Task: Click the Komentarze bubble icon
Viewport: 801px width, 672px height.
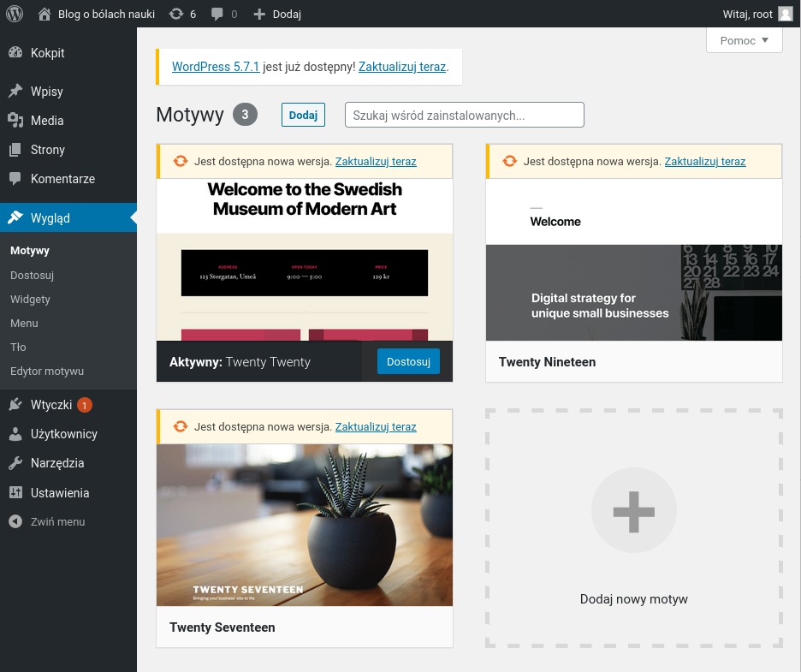Action: click(16, 178)
